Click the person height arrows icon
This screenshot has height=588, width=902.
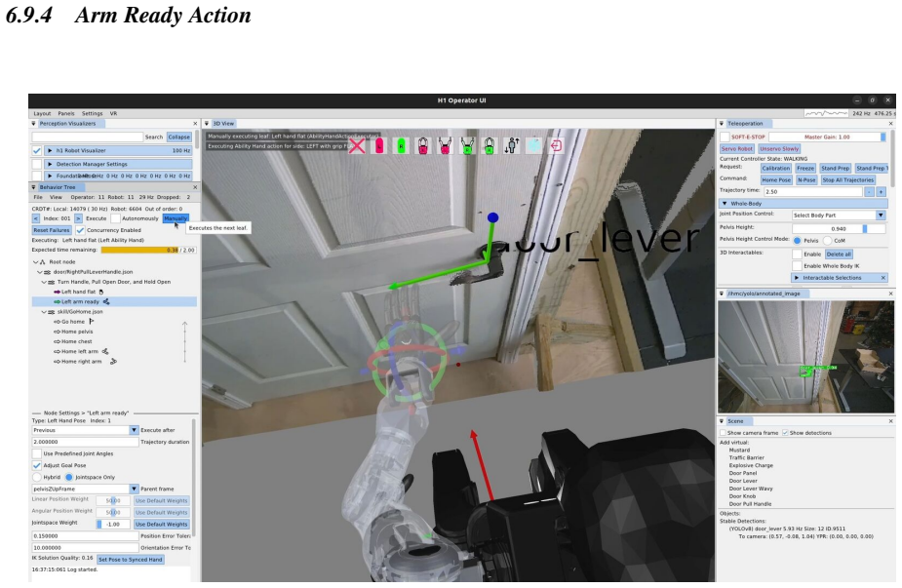tap(511, 145)
